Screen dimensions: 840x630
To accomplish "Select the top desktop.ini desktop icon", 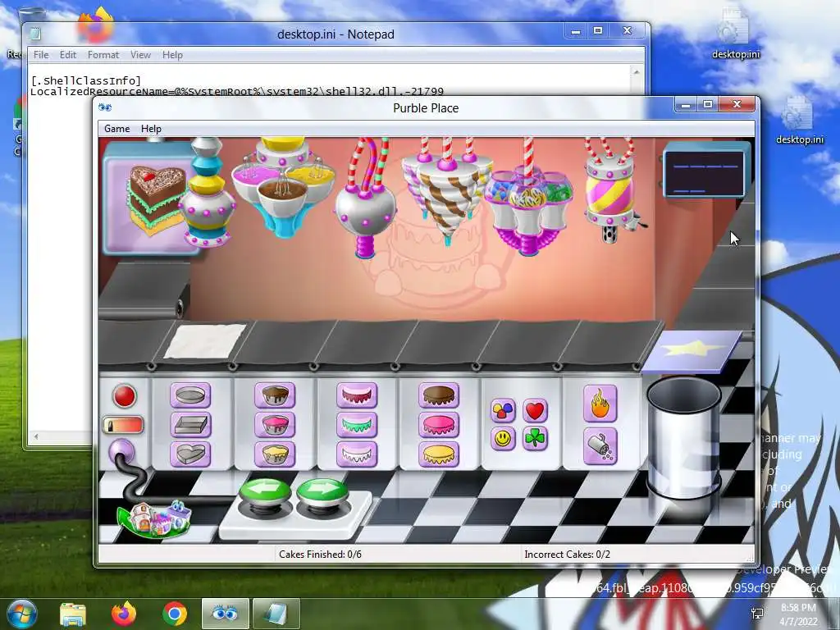I will (735, 34).
